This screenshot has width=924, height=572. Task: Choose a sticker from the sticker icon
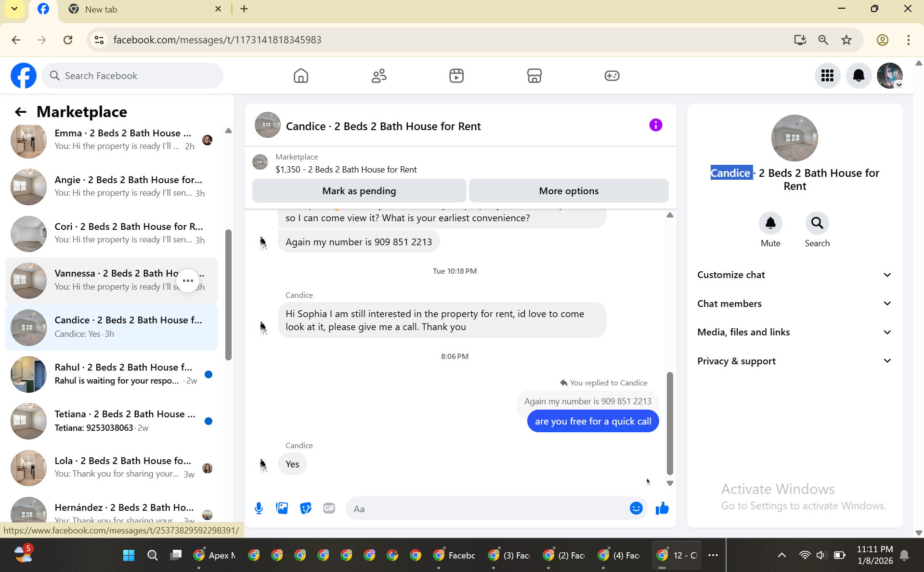click(306, 508)
